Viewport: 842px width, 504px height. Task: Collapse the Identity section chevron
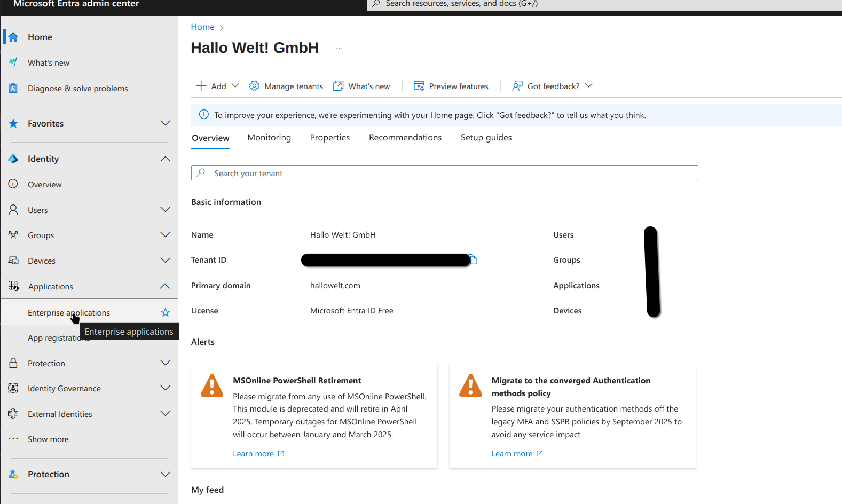tap(166, 159)
